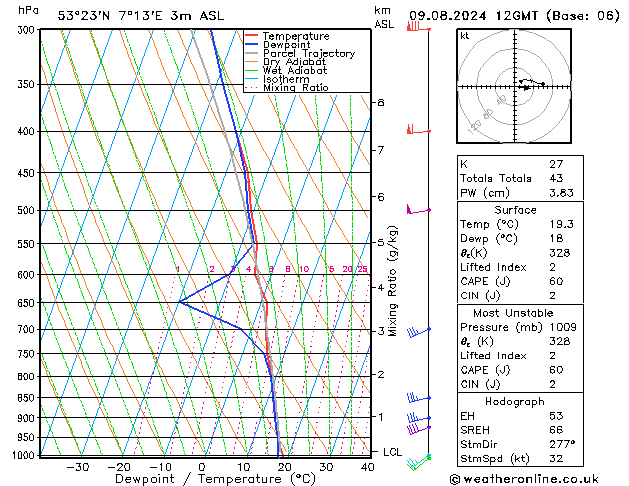Click the EH value 53
Image resolution: width=629 pixels, height=486 pixels.
(x=556, y=416)
